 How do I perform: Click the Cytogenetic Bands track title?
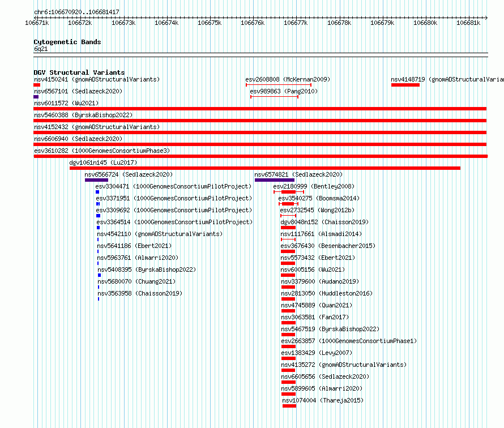tap(67, 42)
